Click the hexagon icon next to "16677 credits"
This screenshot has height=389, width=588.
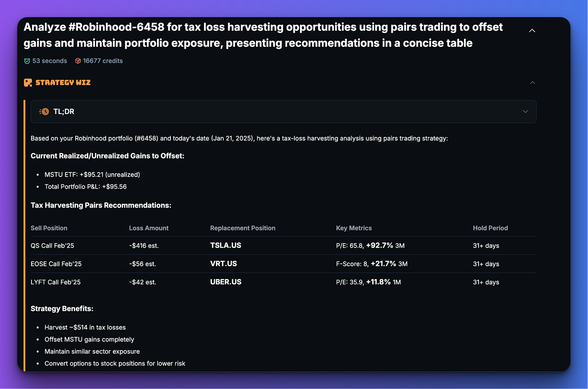click(x=78, y=61)
